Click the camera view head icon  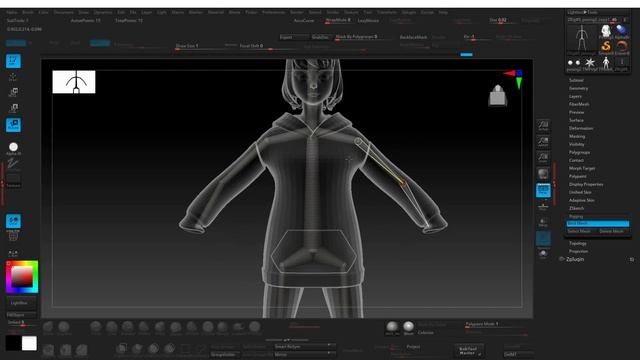pyautogui.click(x=498, y=95)
